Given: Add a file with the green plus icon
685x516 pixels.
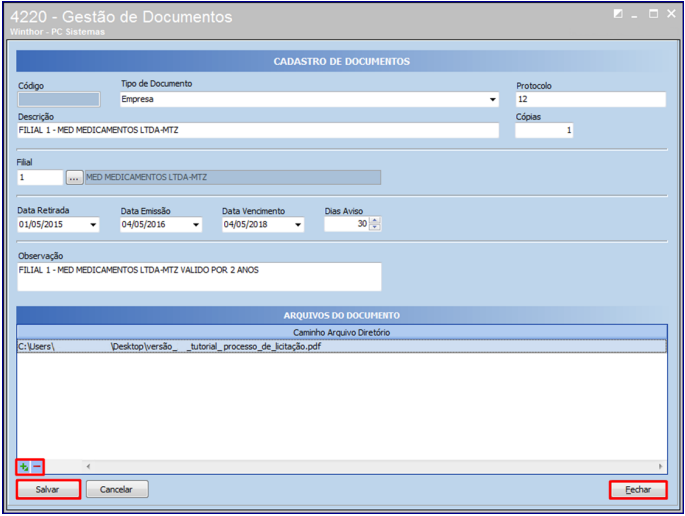Looking at the screenshot, I should (x=24, y=467).
